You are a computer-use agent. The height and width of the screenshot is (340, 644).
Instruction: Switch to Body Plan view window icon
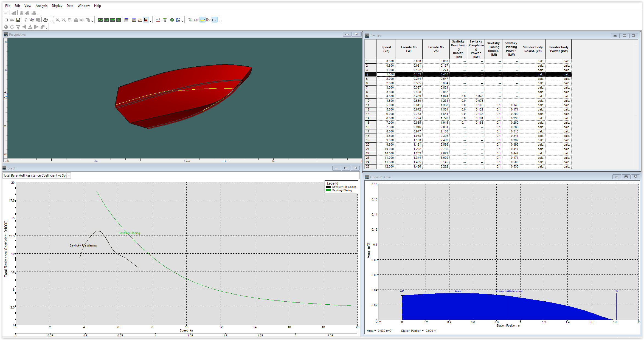click(119, 20)
